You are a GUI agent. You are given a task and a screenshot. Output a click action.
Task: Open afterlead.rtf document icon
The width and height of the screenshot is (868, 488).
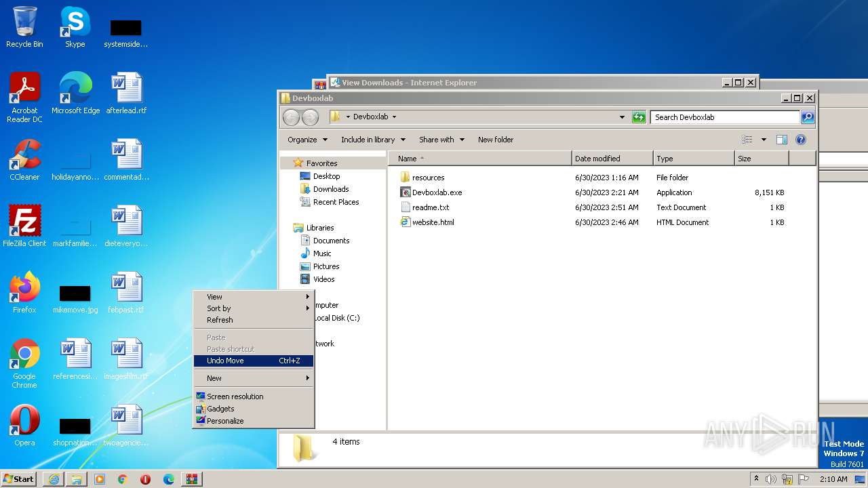pyautogui.click(x=126, y=94)
